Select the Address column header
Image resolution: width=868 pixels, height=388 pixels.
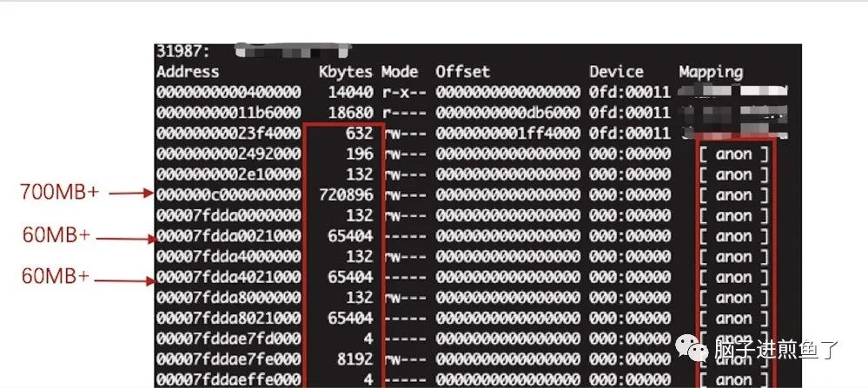coord(188,72)
